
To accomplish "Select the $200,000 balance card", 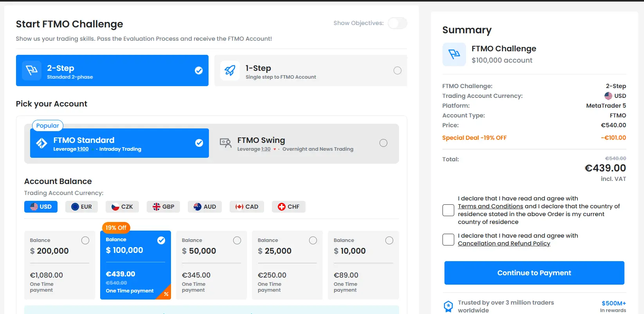I will tap(59, 265).
